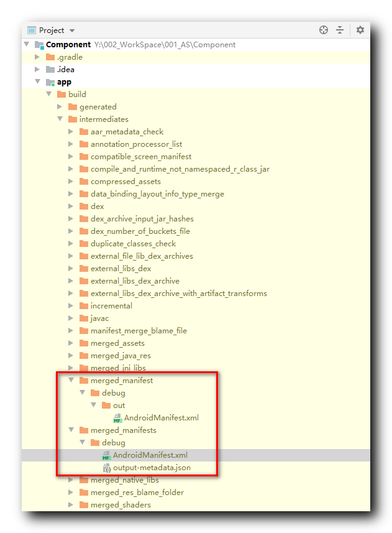The height and width of the screenshot is (533, 392).
Task: Click the dex folder icon
Action: click(84, 206)
